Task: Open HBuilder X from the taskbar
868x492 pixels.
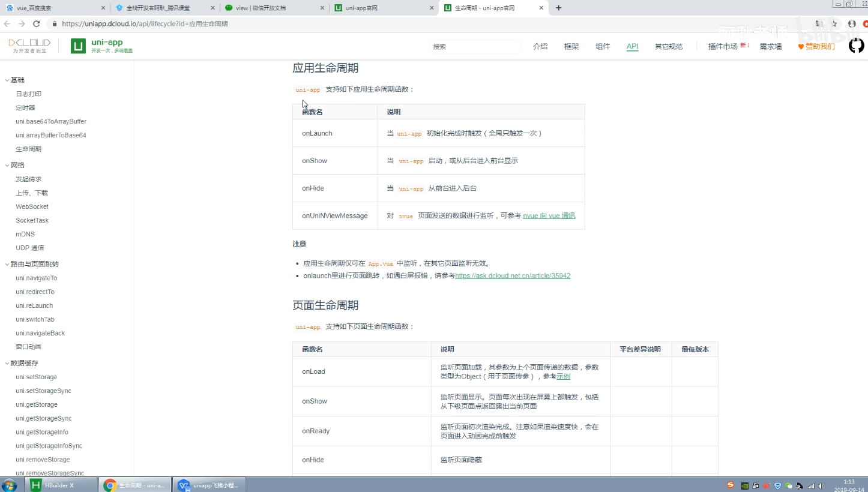Action: coord(60,484)
